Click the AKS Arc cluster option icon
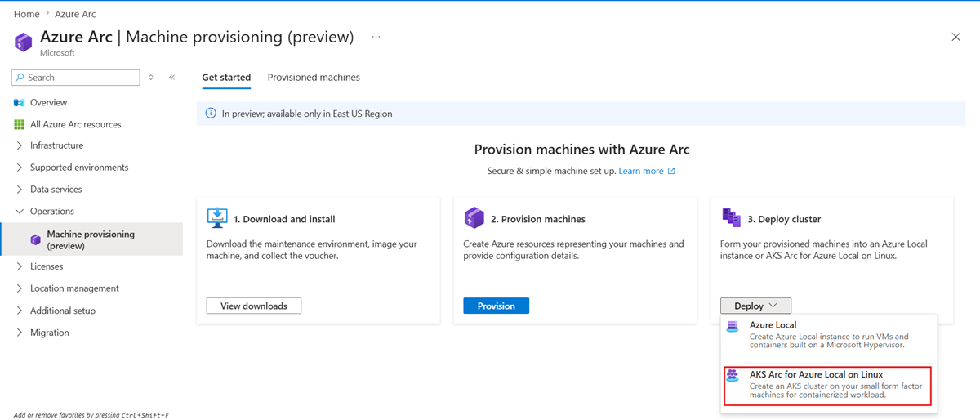 [x=733, y=376]
